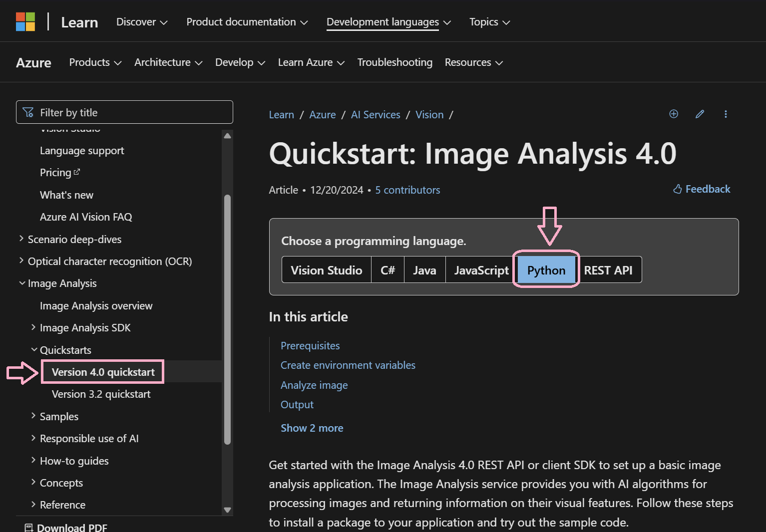Open the 5 contributors link

point(407,190)
